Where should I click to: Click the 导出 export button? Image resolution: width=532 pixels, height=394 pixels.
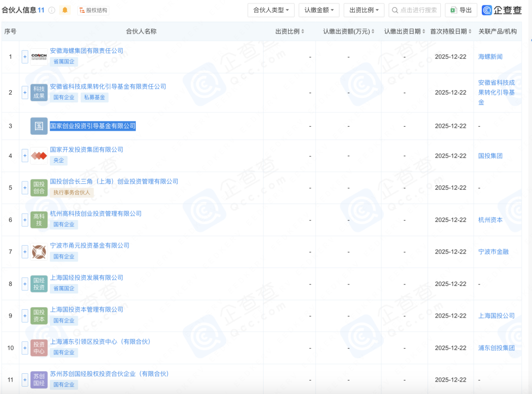[460, 10]
